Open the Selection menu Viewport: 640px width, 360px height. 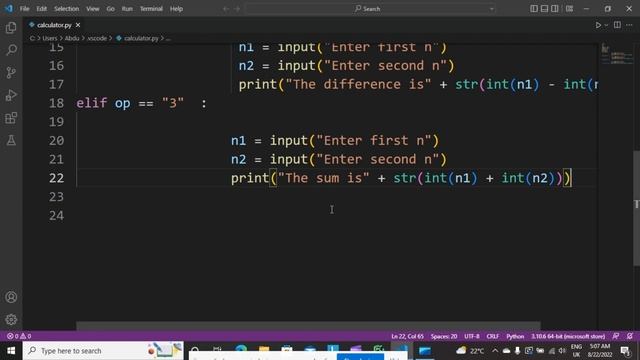pos(66,9)
